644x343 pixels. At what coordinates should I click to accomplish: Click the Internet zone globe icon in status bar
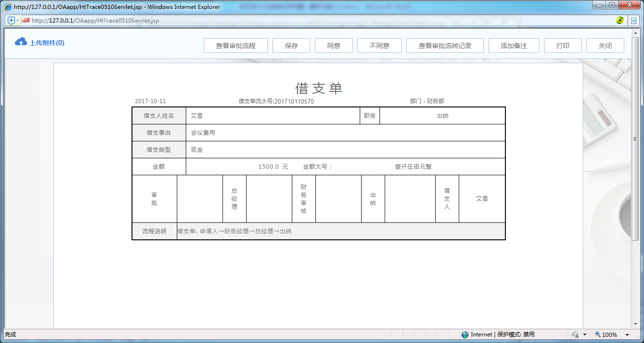(464, 334)
